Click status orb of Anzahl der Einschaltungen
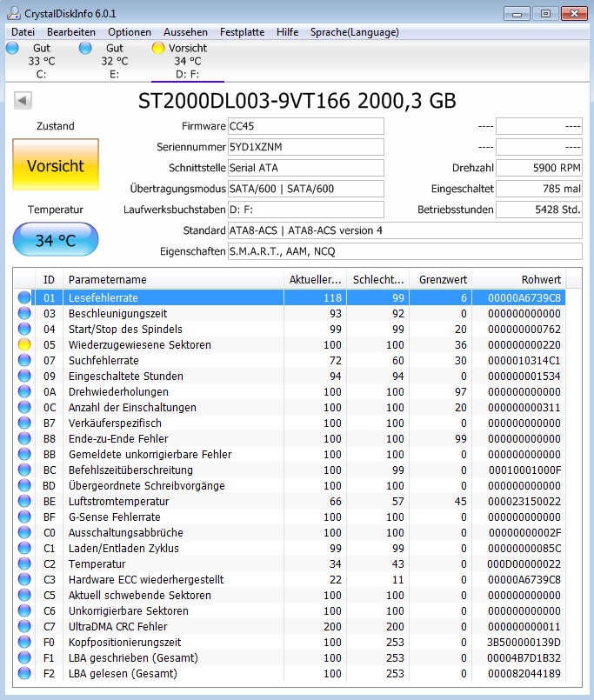The image size is (594, 700). pos(24,407)
